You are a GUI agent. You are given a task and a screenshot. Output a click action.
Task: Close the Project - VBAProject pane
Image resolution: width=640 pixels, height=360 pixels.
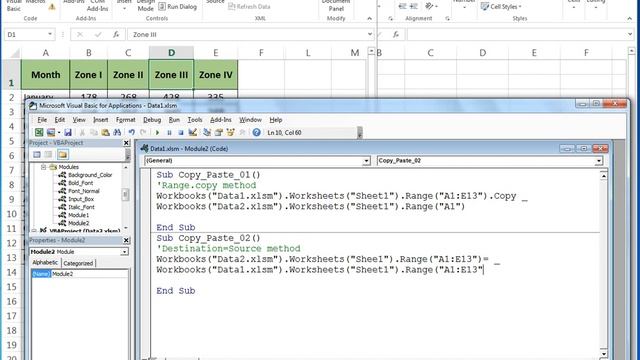[126, 143]
